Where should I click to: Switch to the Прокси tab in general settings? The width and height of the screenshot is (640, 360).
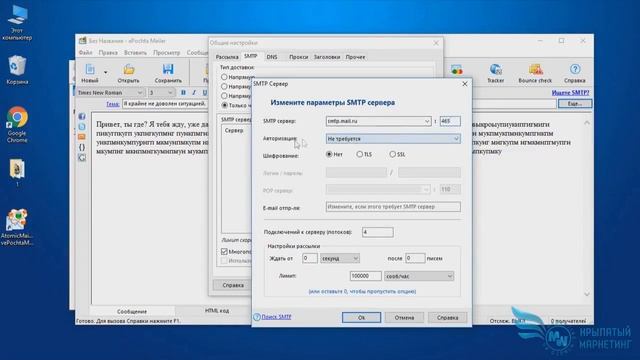[298, 57]
